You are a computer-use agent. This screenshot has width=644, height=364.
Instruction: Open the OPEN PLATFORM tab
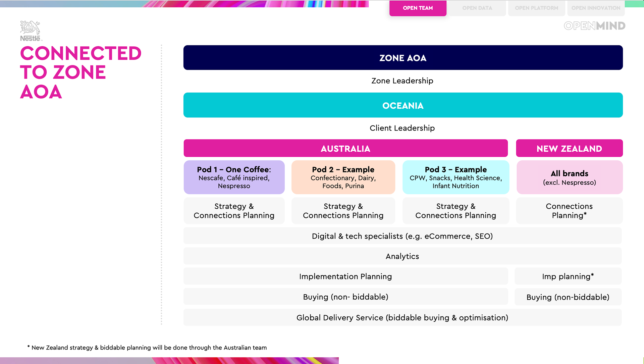[x=536, y=8]
